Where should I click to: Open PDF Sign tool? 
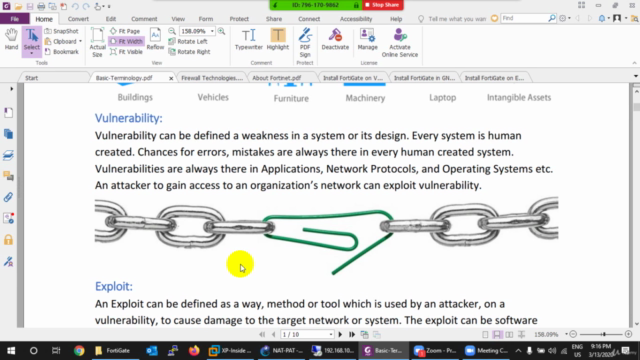click(305, 42)
